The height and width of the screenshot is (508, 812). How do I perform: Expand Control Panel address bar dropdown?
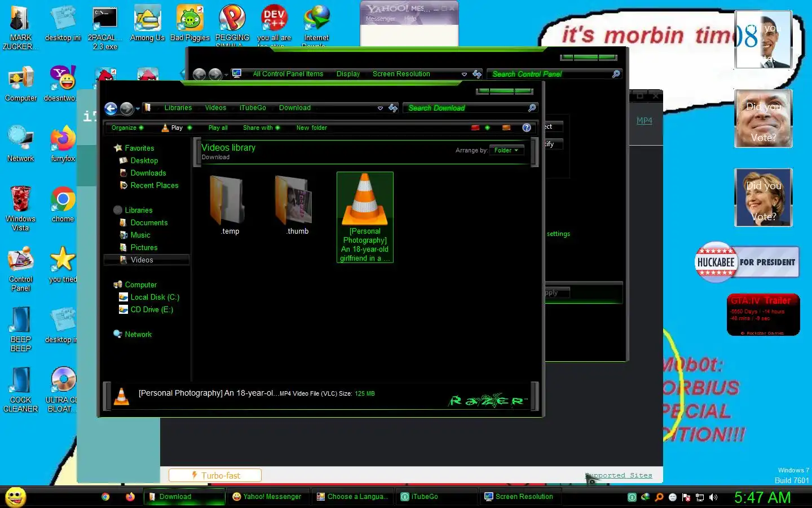pyautogui.click(x=464, y=74)
